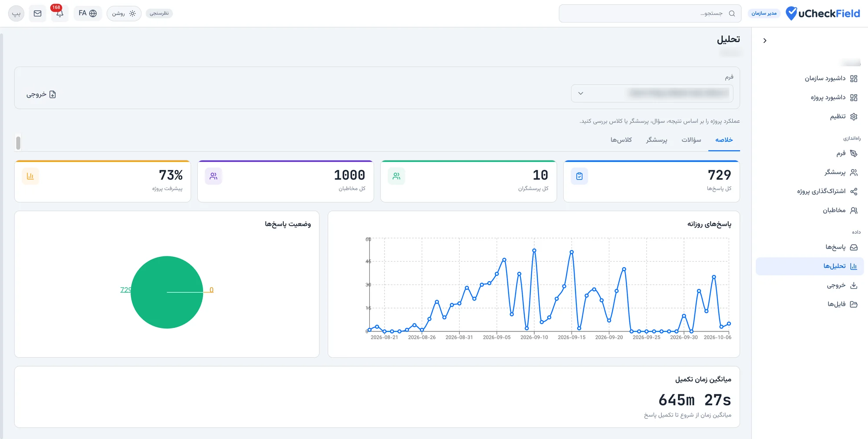The height and width of the screenshot is (439, 868).
Task: Click the کل پرسشگران users icon
Action: pos(396,176)
